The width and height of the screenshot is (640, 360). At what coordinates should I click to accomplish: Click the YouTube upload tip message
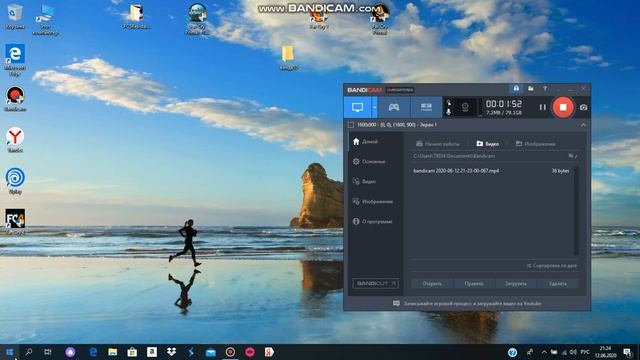point(467,304)
